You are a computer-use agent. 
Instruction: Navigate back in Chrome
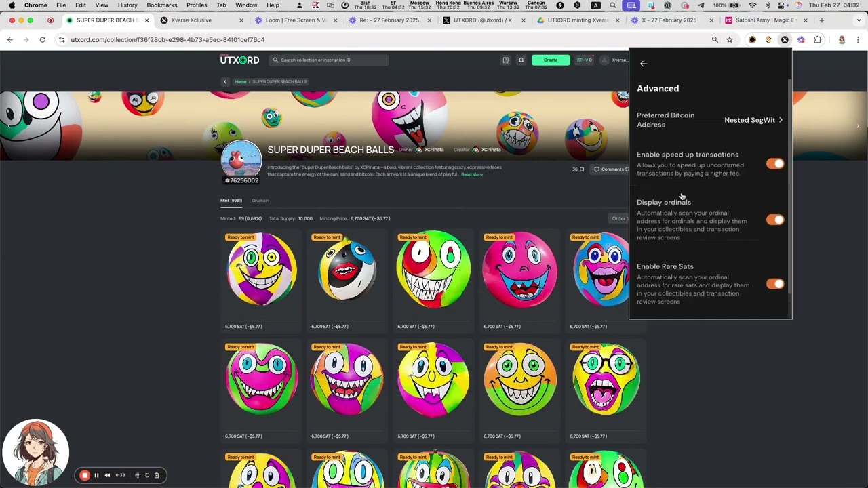(9, 40)
